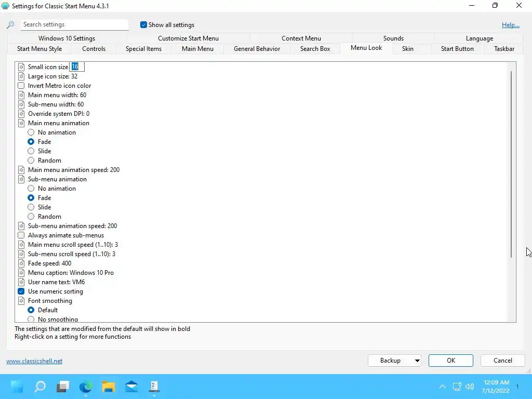Open the Customize Start Menu tab
The image size is (532, 399).
[x=188, y=38]
